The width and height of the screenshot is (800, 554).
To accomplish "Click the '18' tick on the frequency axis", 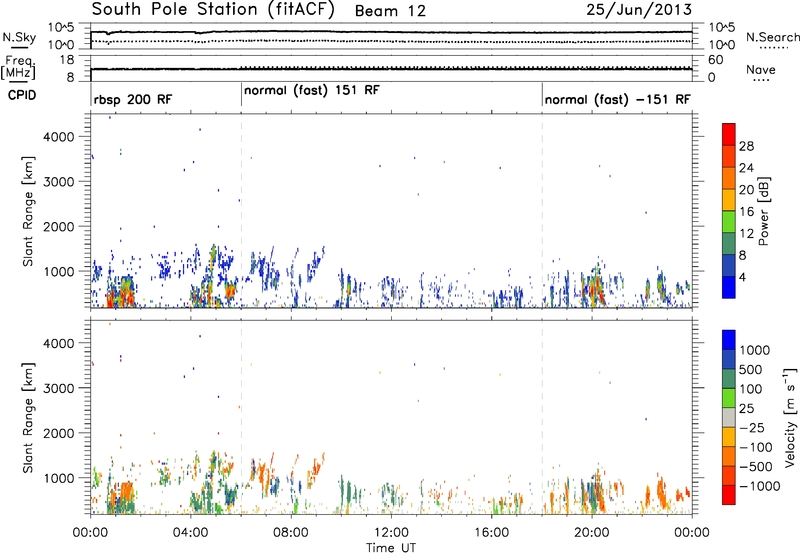I will pyautogui.click(x=67, y=60).
